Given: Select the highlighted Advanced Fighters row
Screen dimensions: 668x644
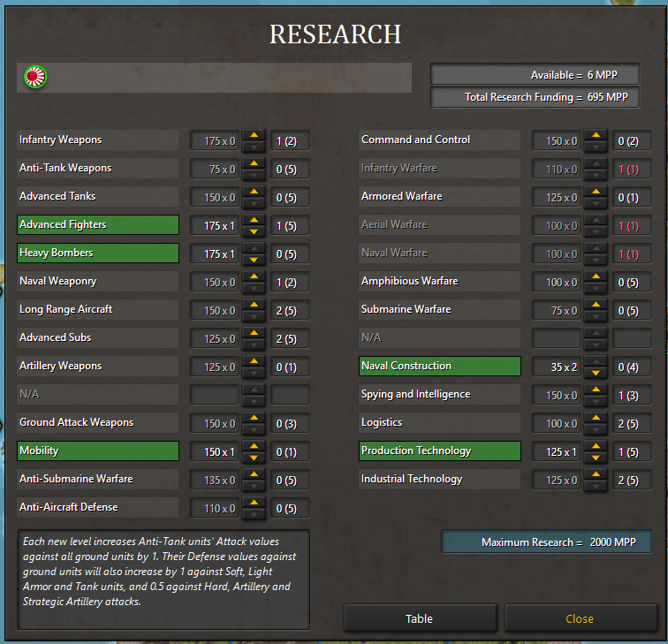Looking at the screenshot, I should click(97, 225).
